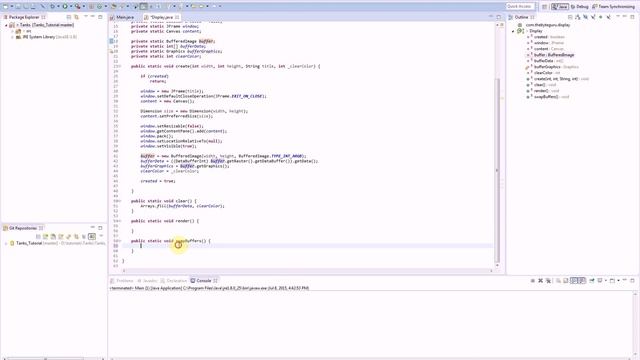
Task: Toggle Link with Editor in Package Explorer
Action: 76,17
